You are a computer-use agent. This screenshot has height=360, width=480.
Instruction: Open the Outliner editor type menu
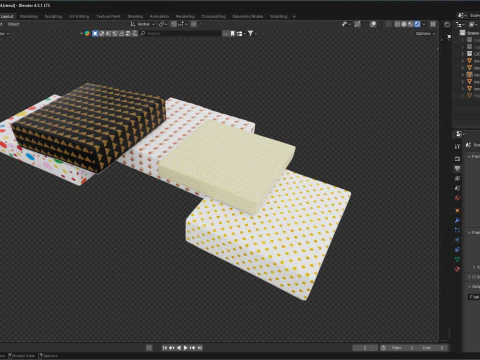[460, 24]
